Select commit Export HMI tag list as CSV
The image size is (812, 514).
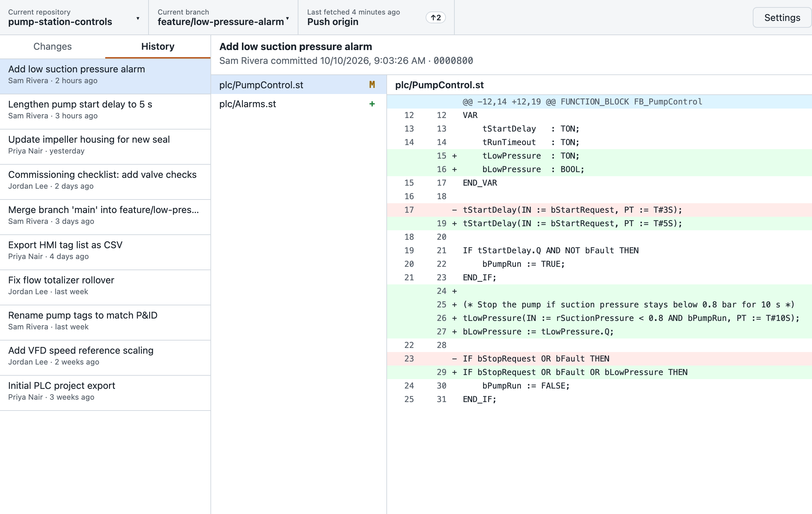click(x=105, y=252)
